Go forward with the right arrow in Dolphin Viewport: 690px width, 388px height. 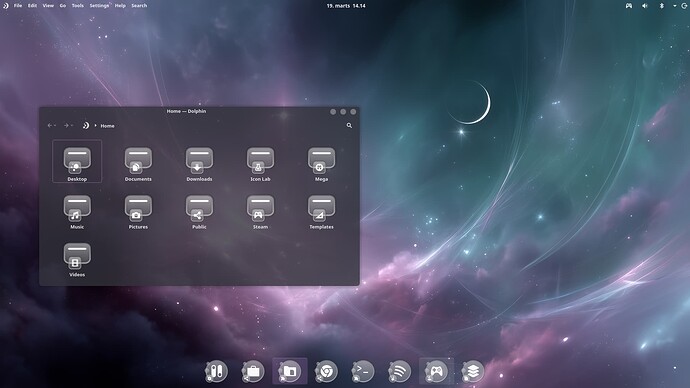click(66, 125)
